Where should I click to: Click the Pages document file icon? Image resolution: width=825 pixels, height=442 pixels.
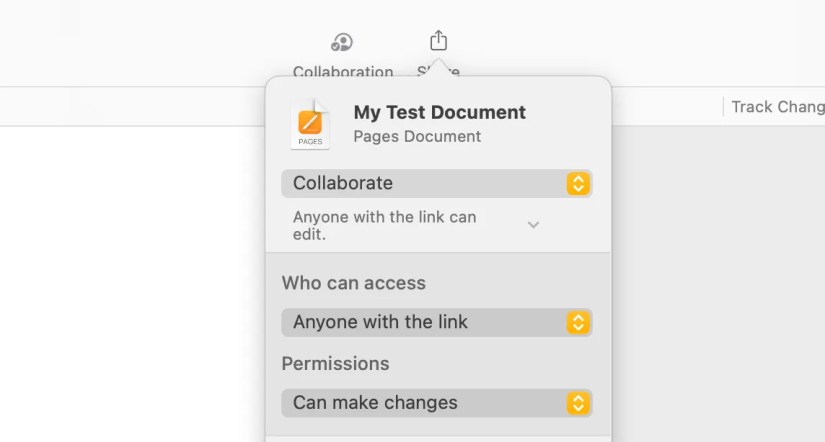(310, 125)
